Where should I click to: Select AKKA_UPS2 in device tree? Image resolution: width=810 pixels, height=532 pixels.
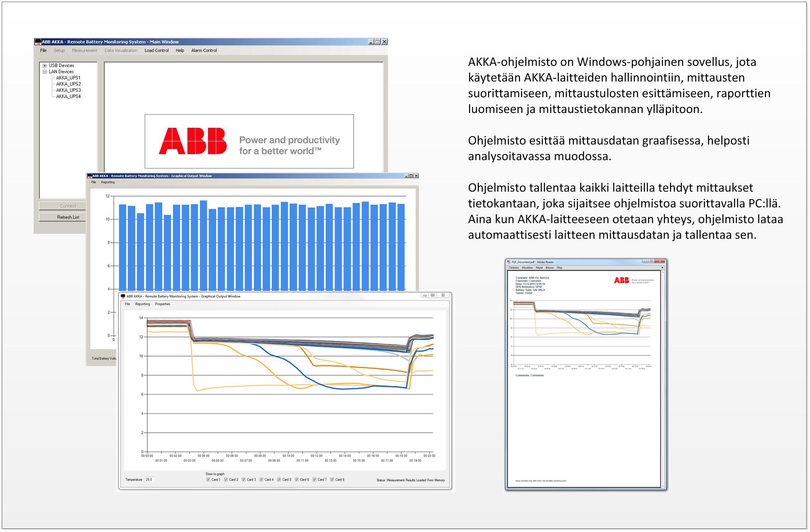coord(68,84)
